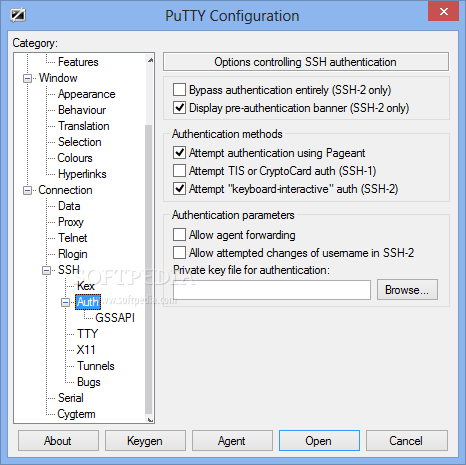Screen dimensions: 466x465
Task: Select Telnet in the tree
Action: tap(73, 238)
